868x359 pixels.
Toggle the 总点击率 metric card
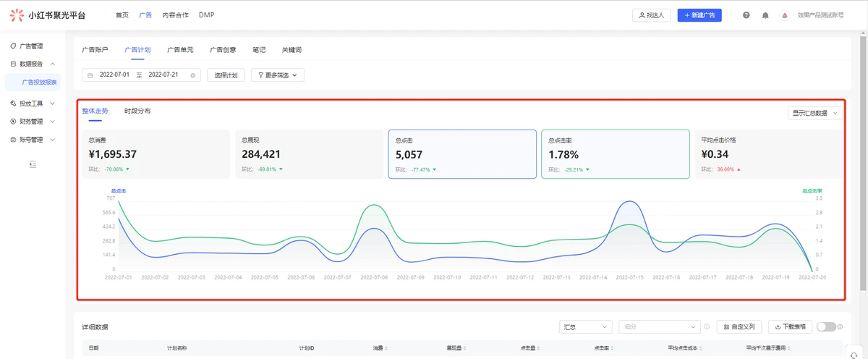coord(615,154)
